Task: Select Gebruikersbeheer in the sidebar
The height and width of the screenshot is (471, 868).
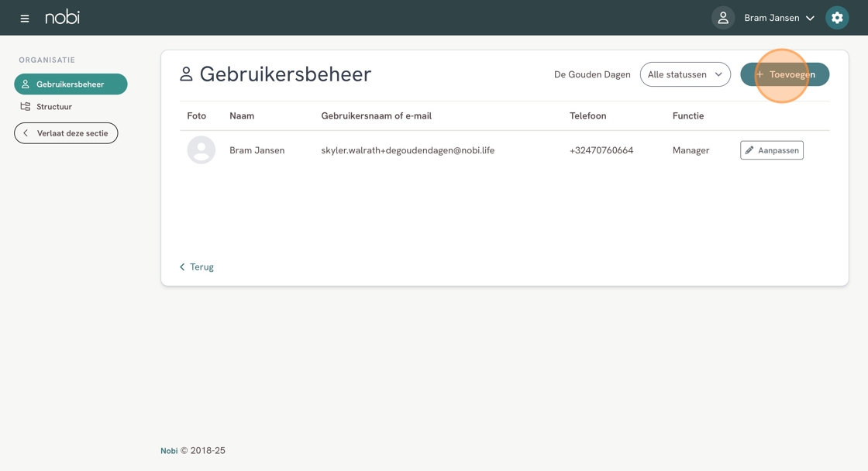Action: [71, 84]
